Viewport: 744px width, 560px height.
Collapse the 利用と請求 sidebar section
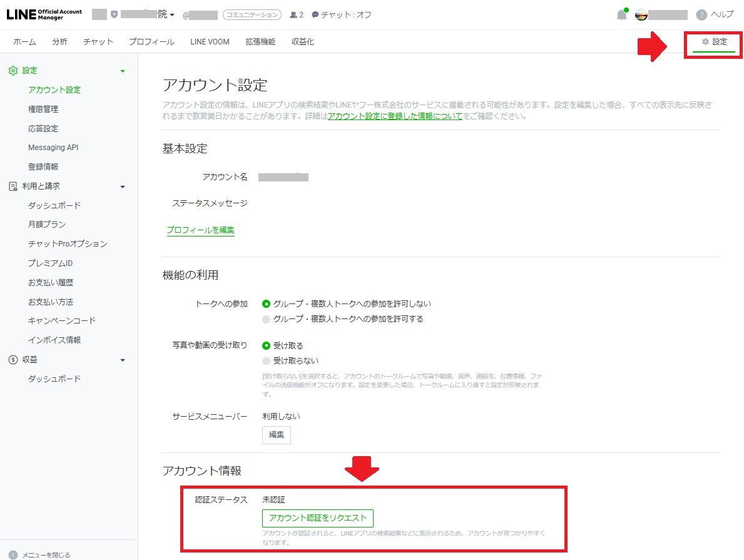click(123, 186)
